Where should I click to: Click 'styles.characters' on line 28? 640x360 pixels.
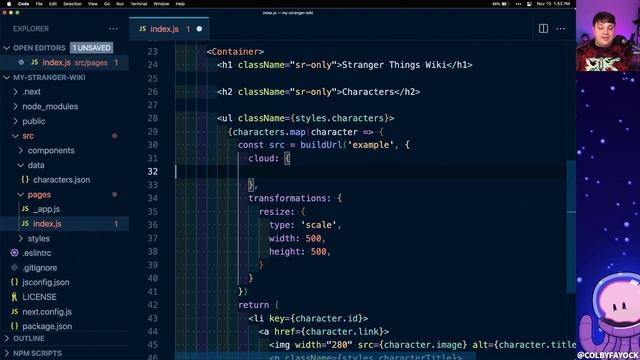click(x=339, y=118)
